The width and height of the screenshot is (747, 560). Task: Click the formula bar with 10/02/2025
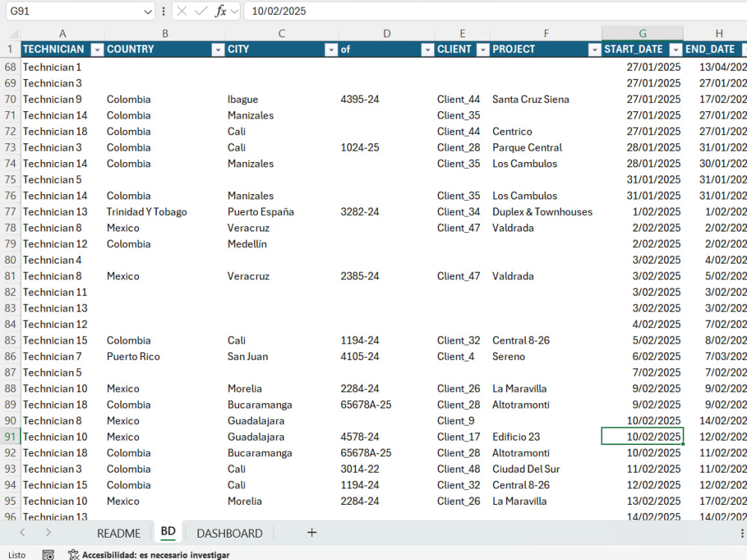tap(495, 11)
